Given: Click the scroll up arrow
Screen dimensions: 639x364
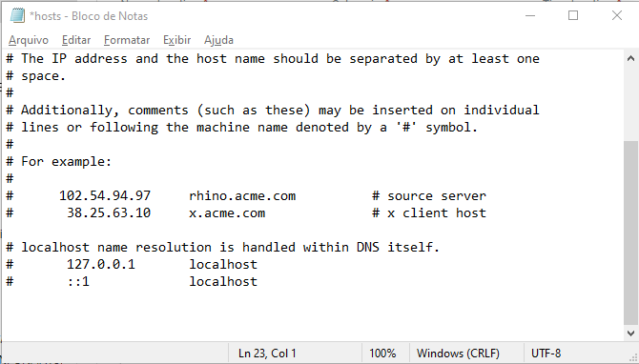Looking at the screenshot, I should pos(630,59).
